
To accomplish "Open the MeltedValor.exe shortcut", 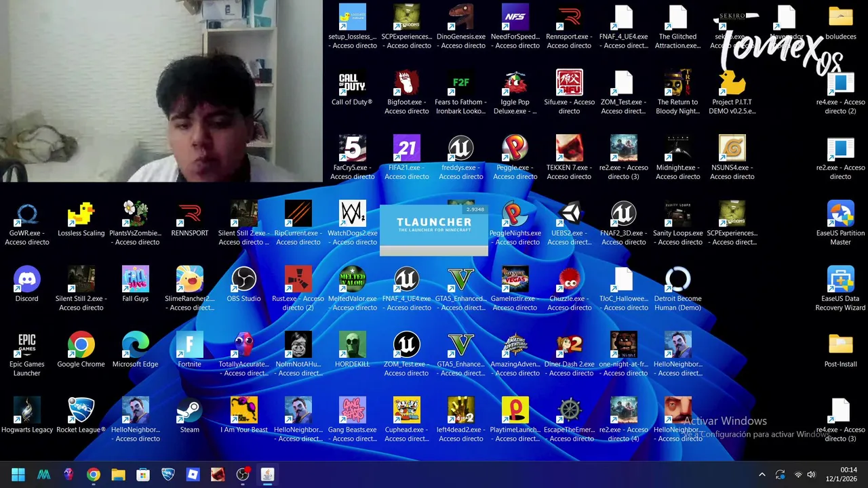I will click(353, 289).
